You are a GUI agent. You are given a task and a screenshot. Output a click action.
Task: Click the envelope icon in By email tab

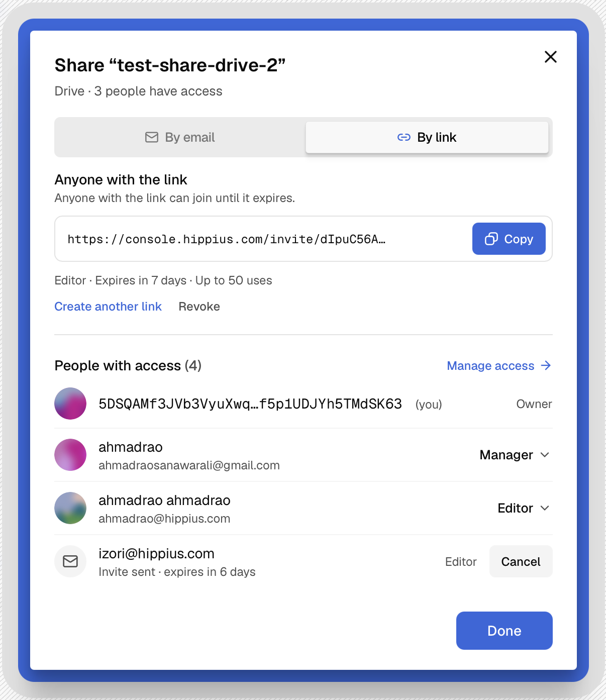pos(152,137)
